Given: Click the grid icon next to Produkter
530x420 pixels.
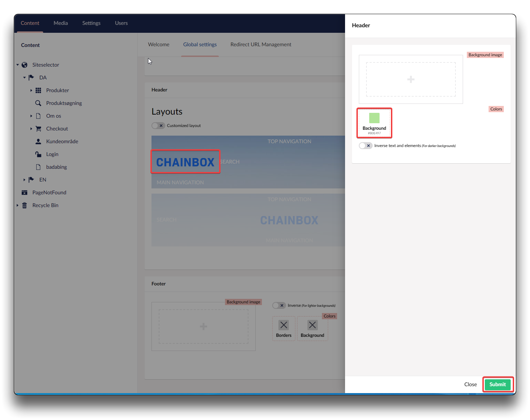Looking at the screenshot, I should pos(38,90).
